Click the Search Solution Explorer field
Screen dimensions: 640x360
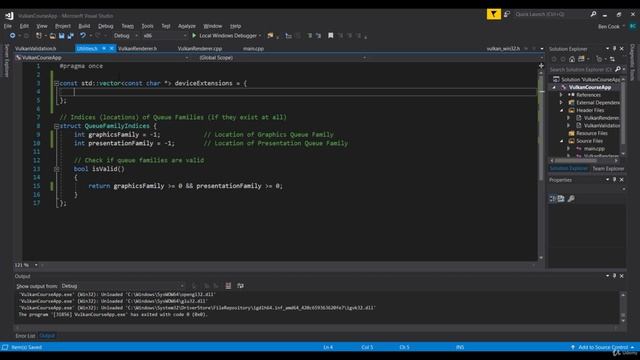[x=580, y=70]
